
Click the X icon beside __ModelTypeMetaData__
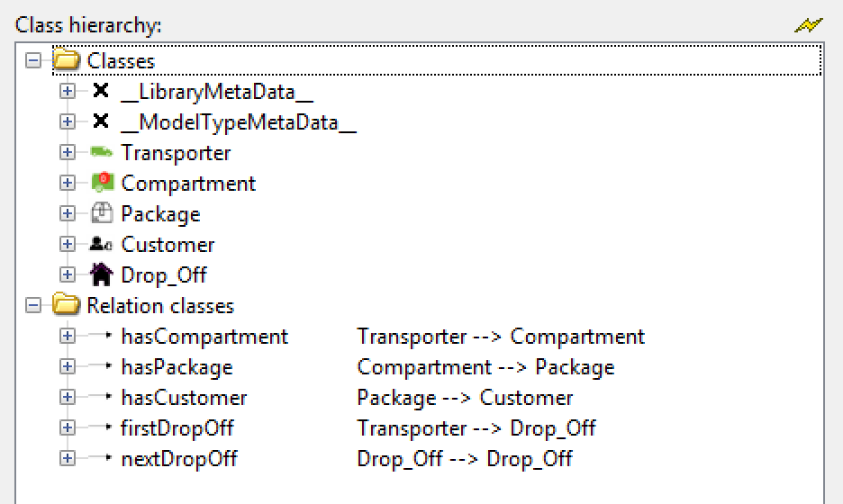pyautogui.click(x=101, y=121)
